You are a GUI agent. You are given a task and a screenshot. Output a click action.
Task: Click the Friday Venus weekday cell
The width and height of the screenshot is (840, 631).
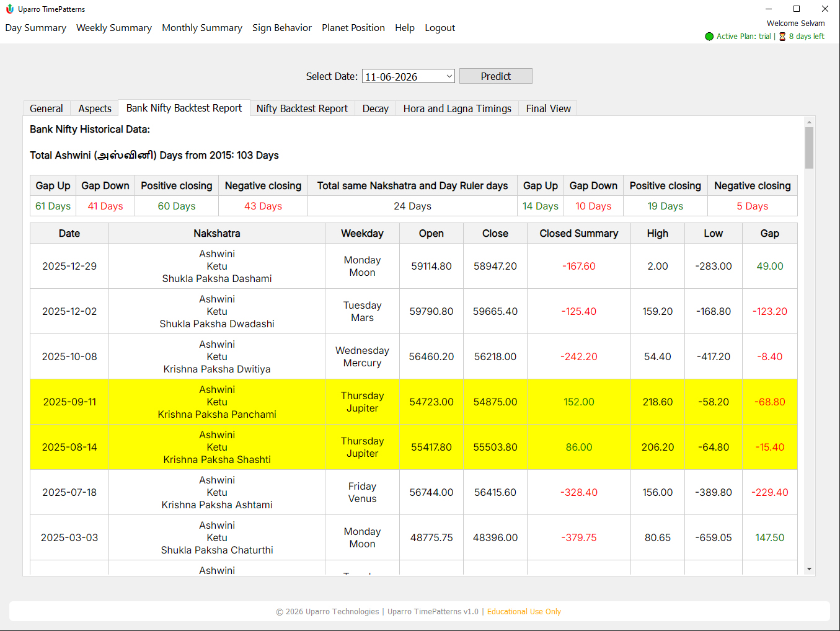[363, 492]
